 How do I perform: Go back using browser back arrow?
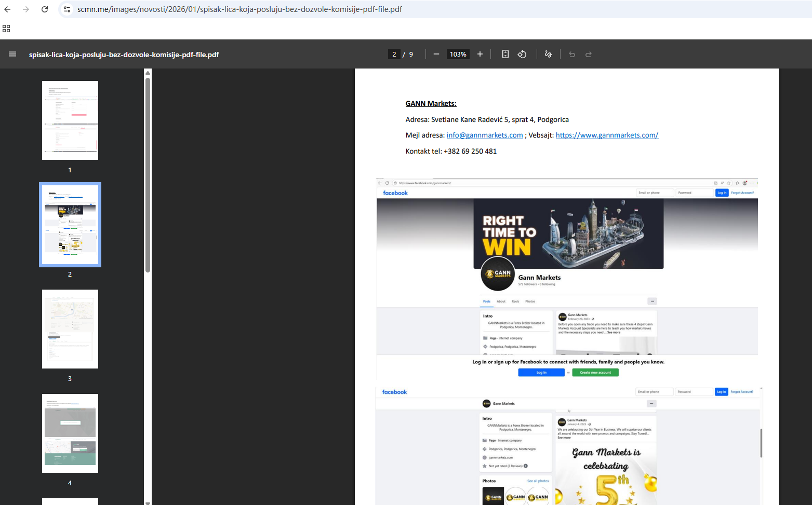(x=7, y=9)
